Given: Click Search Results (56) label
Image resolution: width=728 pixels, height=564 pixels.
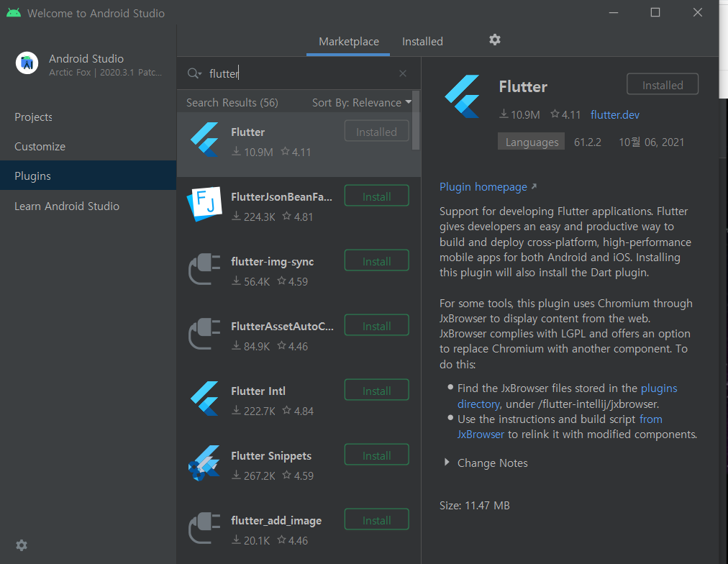Looking at the screenshot, I should 232,103.
